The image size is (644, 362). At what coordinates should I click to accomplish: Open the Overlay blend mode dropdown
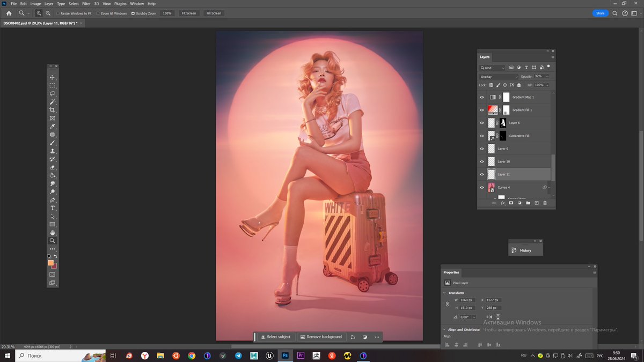click(499, 77)
